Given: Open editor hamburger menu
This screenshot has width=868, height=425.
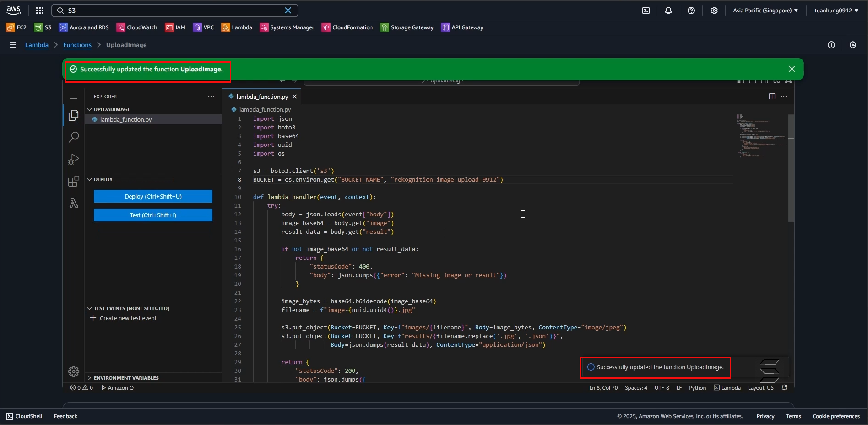Looking at the screenshot, I should tap(74, 97).
